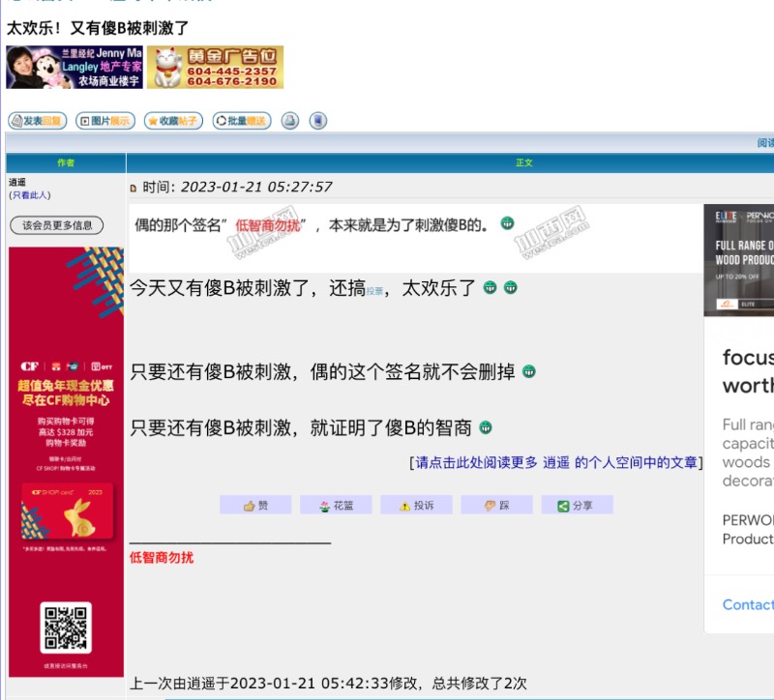
Task: Click the 作者 column header
Action: [66, 162]
